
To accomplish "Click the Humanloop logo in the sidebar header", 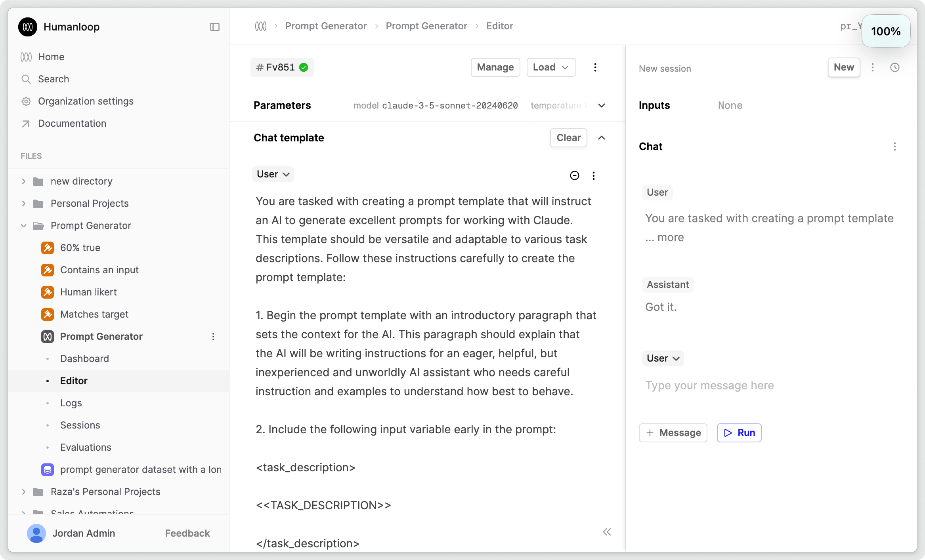I will point(28,27).
